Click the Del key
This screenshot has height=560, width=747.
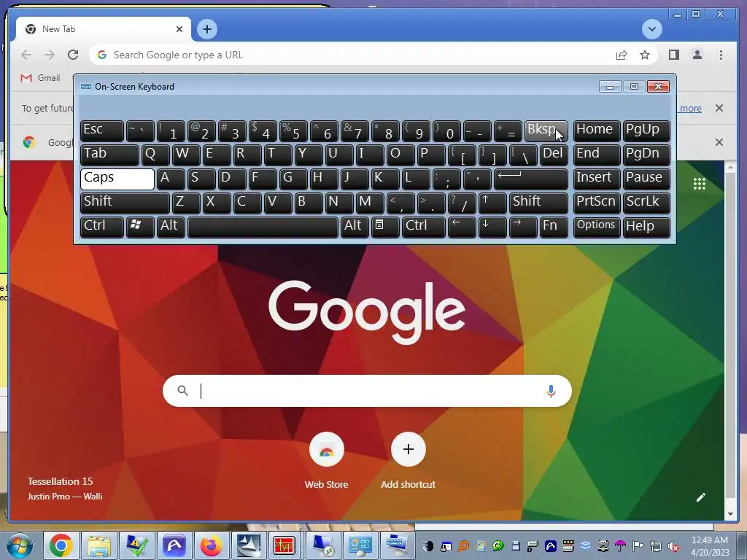click(x=554, y=155)
